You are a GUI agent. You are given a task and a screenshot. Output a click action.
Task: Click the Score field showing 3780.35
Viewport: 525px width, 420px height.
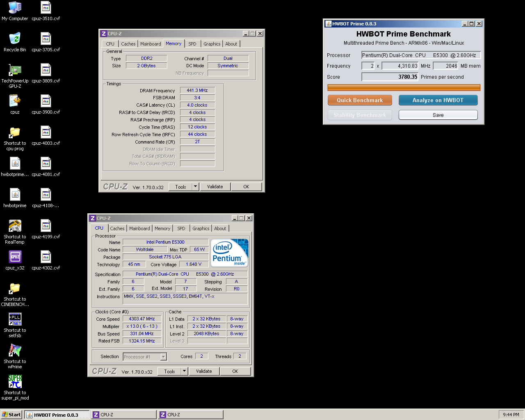click(390, 77)
